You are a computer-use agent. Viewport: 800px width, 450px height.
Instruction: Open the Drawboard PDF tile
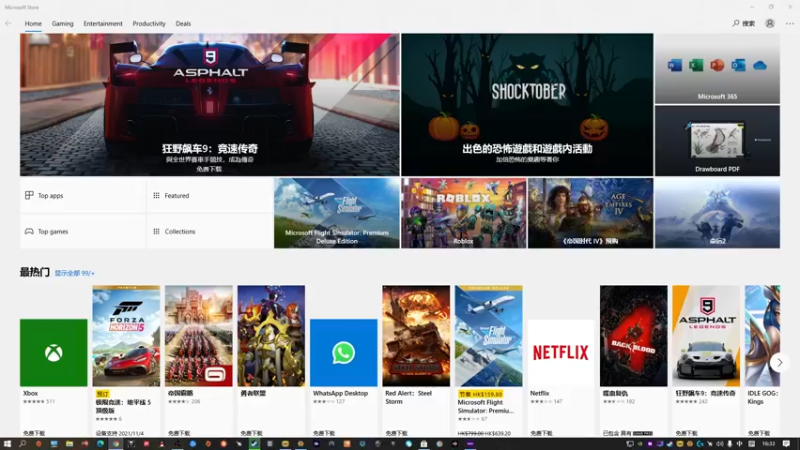717,141
